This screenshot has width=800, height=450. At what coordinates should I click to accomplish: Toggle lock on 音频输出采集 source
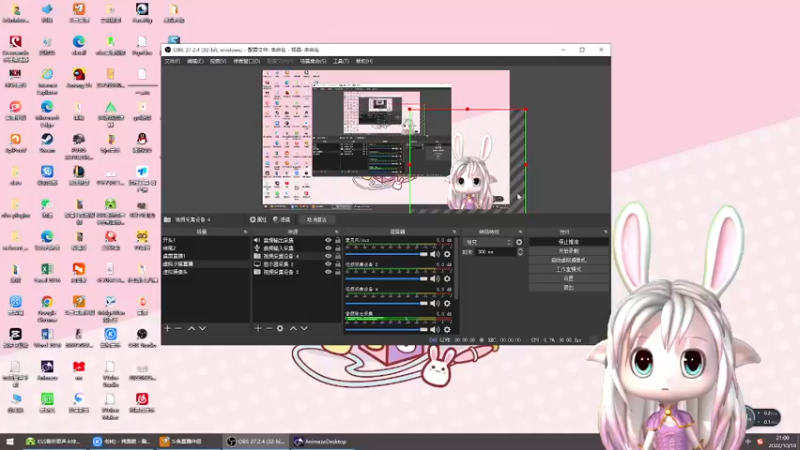[337, 240]
